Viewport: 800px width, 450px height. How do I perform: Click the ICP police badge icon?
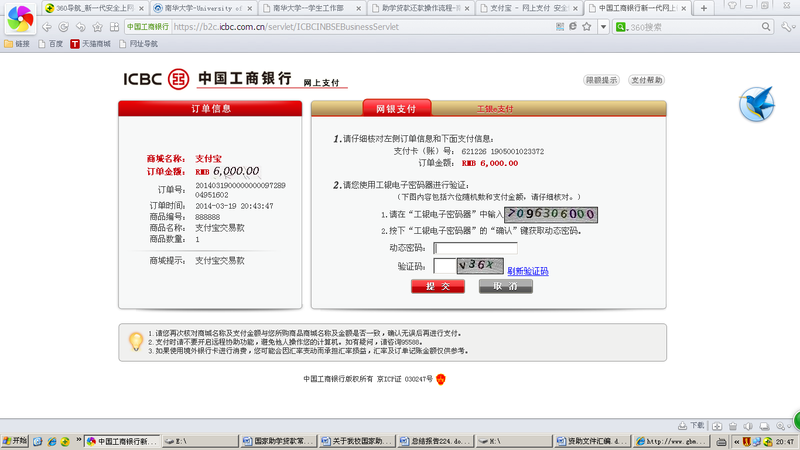441,379
